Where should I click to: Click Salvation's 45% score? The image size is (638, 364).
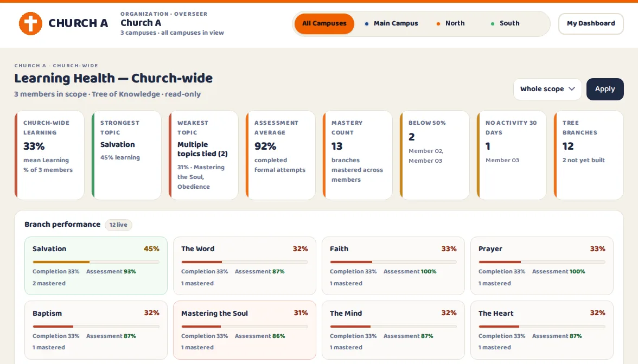[x=151, y=249]
